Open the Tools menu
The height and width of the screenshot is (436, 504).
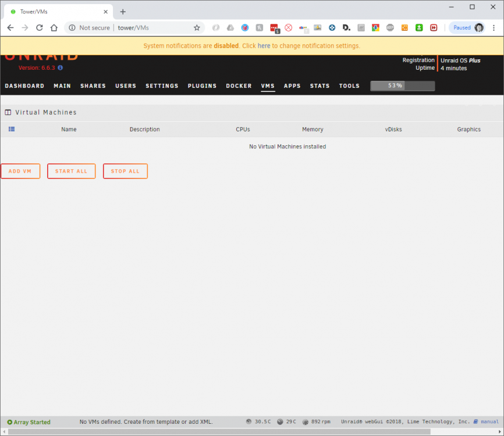pyautogui.click(x=349, y=85)
